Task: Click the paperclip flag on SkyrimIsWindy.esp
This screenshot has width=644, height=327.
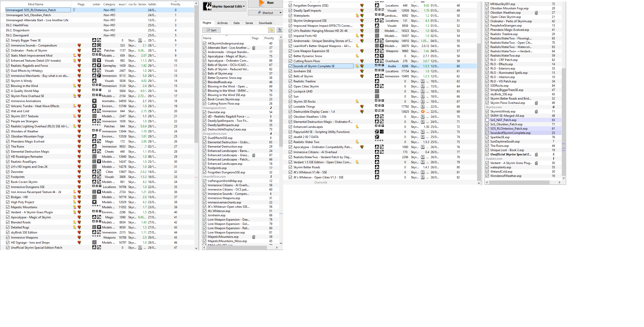Action: tap(536, 111)
